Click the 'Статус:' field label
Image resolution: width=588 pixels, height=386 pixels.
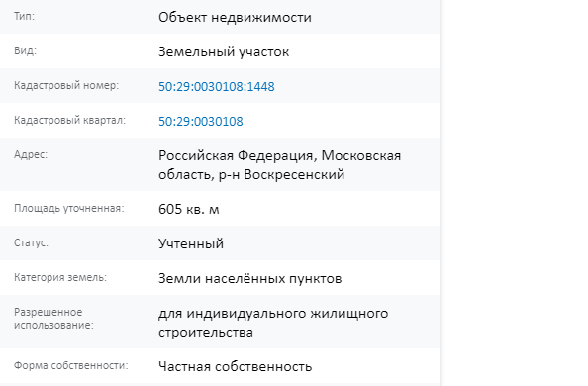[x=31, y=242]
